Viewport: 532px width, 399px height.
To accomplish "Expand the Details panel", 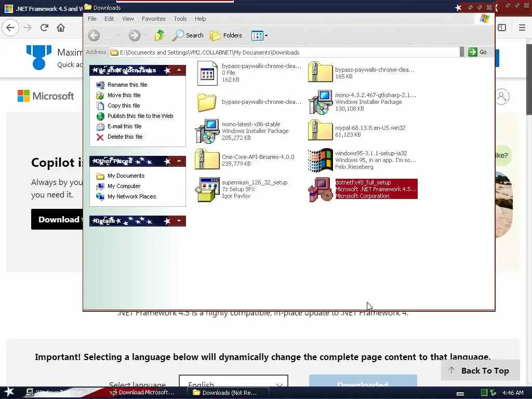I will point(179,221).
